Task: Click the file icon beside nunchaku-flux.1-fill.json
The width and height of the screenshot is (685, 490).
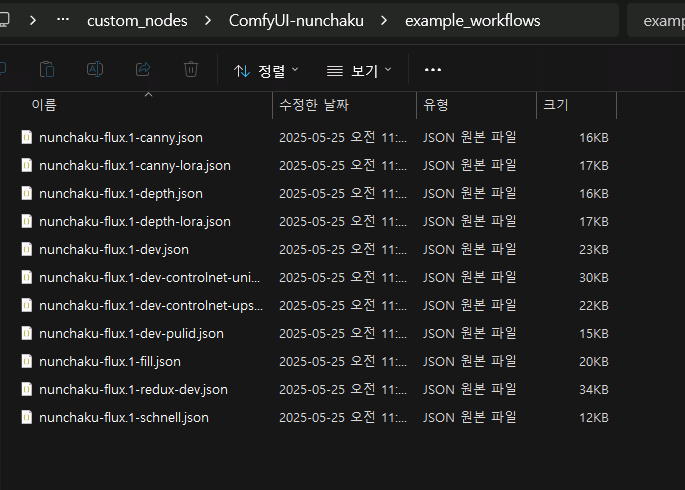Action: click(x=27, y=361)
